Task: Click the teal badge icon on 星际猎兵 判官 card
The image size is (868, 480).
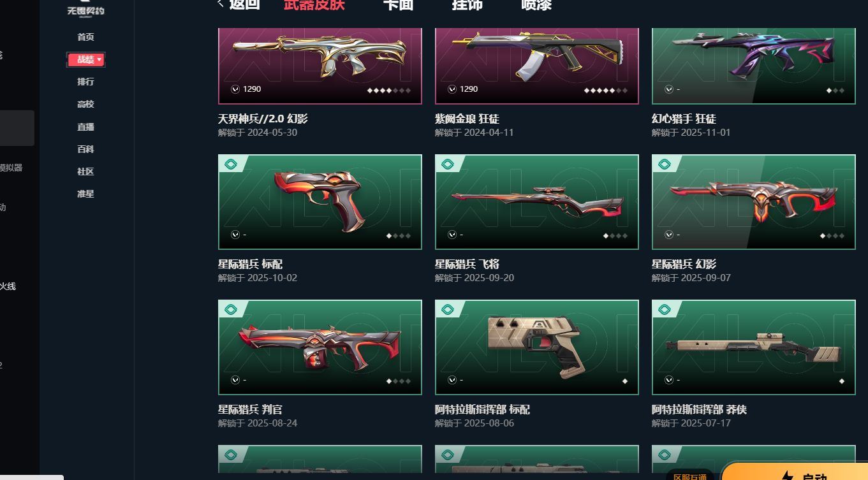Action: (x=231, y=310)
